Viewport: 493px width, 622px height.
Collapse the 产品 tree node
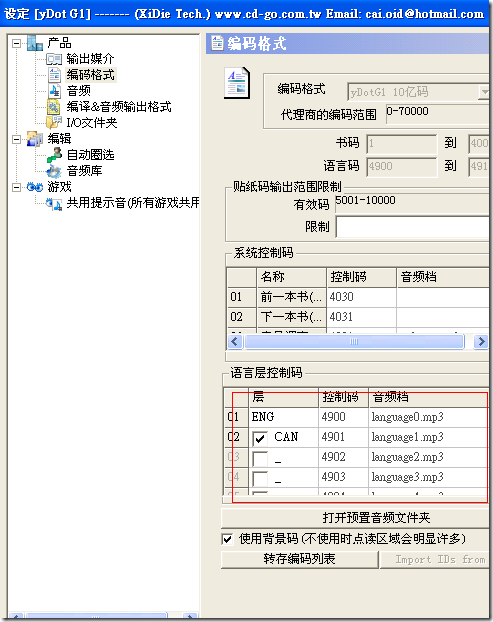(16, 43)
